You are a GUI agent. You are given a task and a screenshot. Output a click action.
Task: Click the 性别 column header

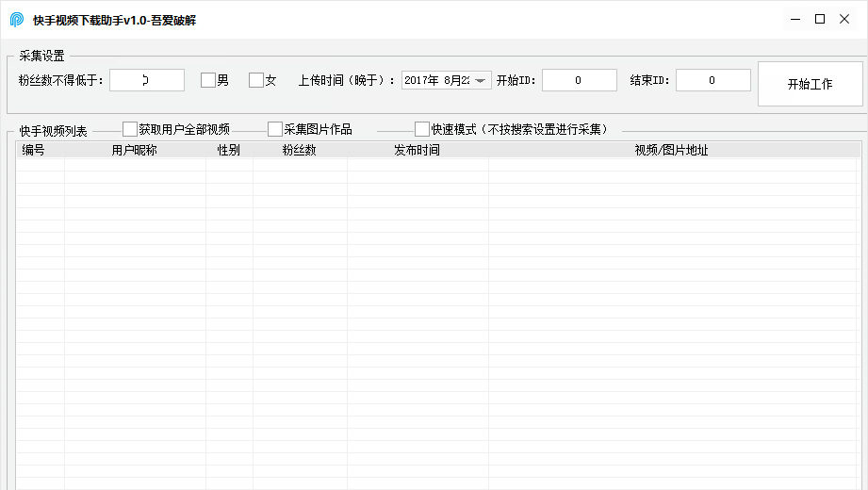(229, 150)
